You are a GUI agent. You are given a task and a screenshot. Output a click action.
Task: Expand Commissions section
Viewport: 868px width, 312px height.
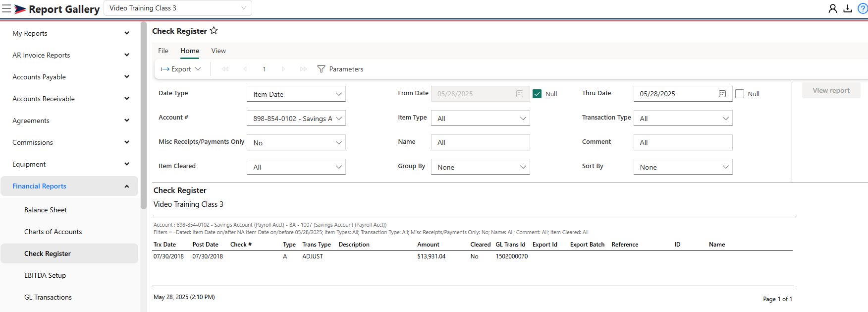[69, 142]
